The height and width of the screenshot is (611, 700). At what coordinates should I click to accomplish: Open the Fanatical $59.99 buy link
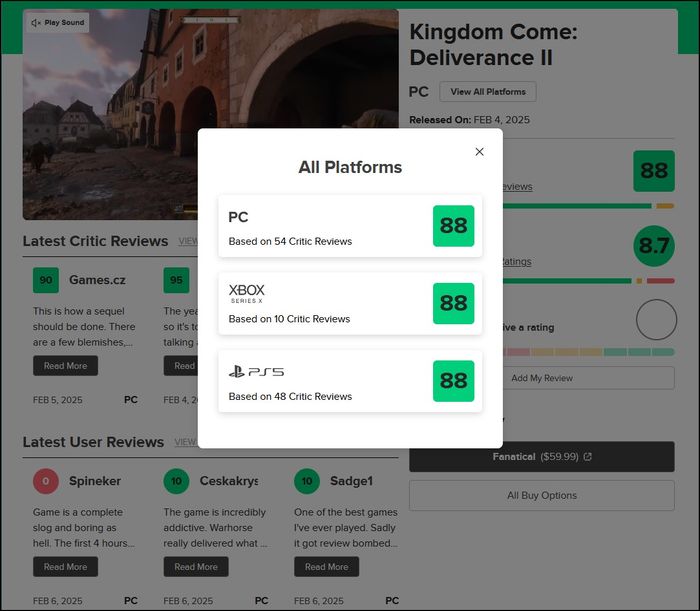point(542,457)
